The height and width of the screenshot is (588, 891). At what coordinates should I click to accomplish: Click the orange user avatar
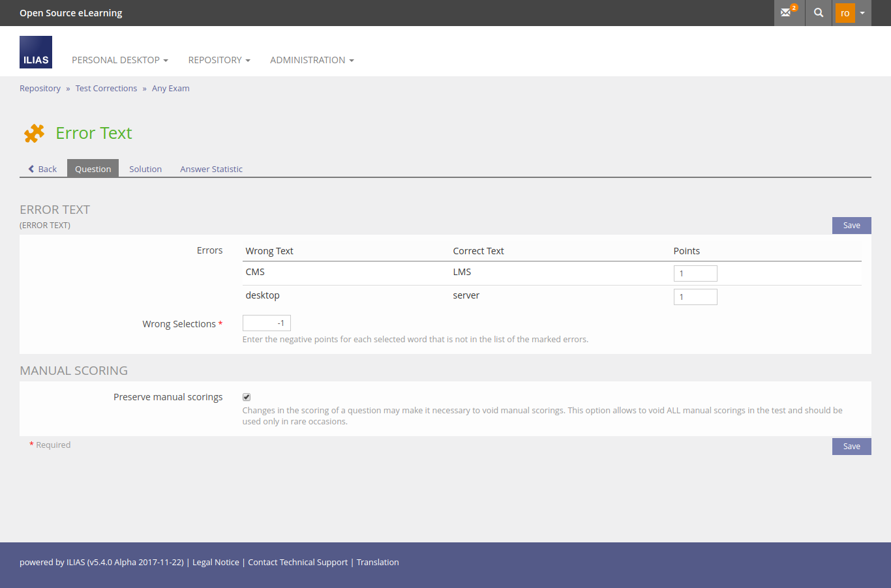(845, 13)
